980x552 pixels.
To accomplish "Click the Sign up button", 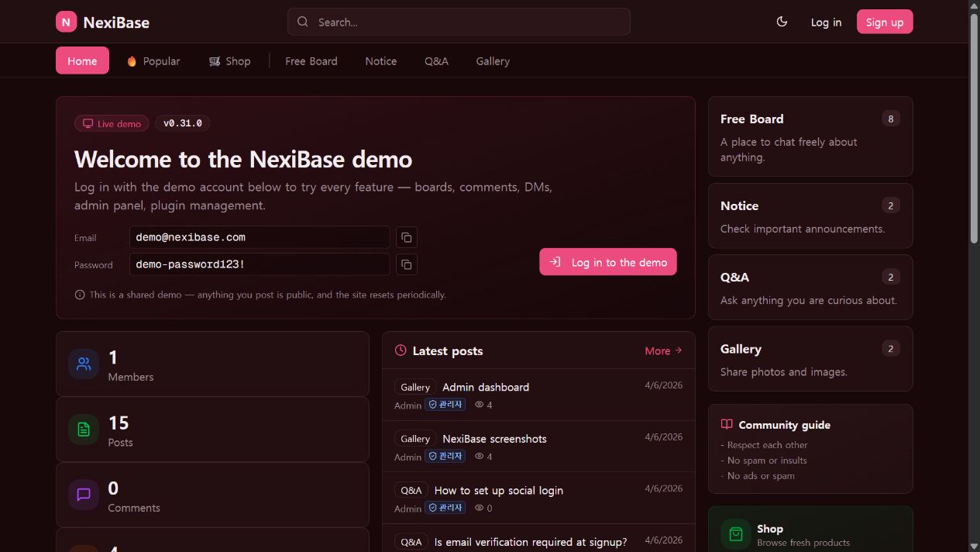I will (x=885, y=22).
